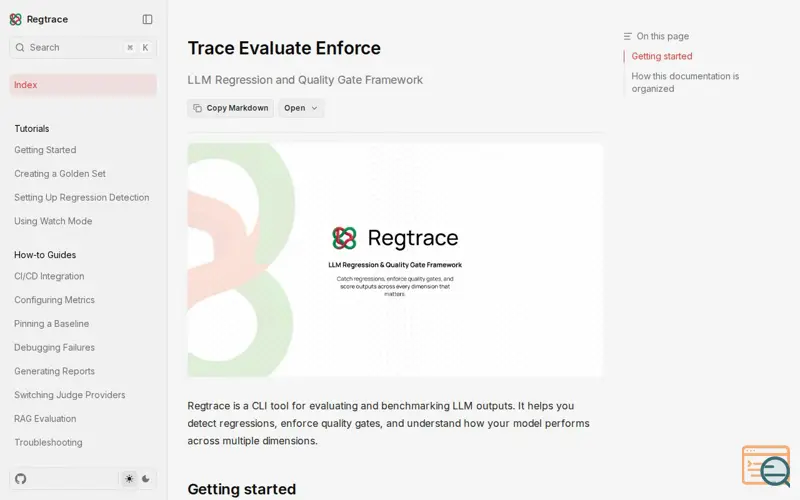
Task: Select the Index sidebar item
Action: click(83, 85)
